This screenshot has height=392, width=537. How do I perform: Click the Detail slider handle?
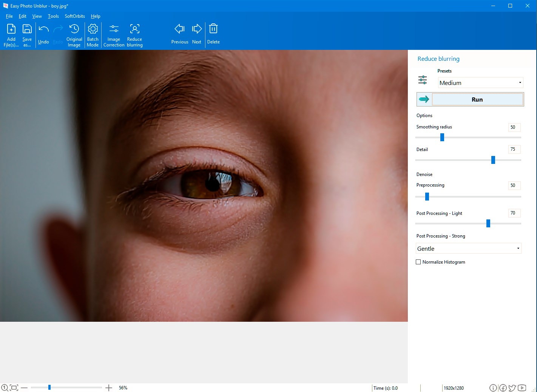click(493, 160)
